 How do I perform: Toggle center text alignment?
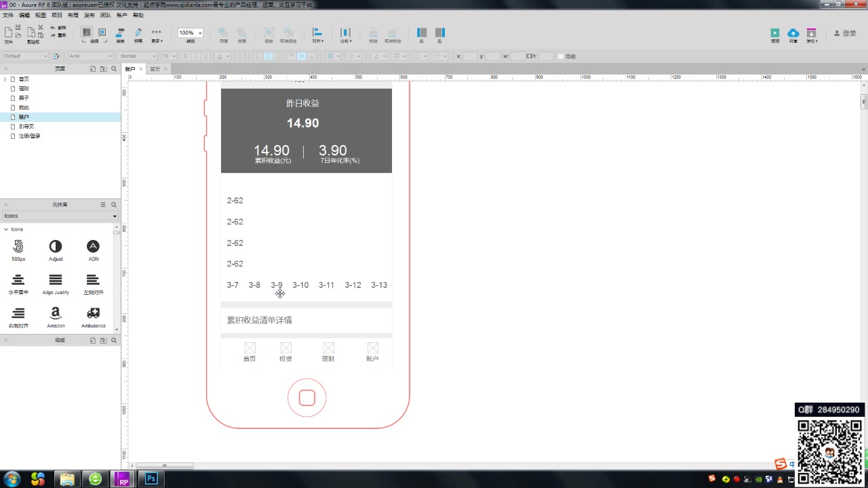(269, 56)
